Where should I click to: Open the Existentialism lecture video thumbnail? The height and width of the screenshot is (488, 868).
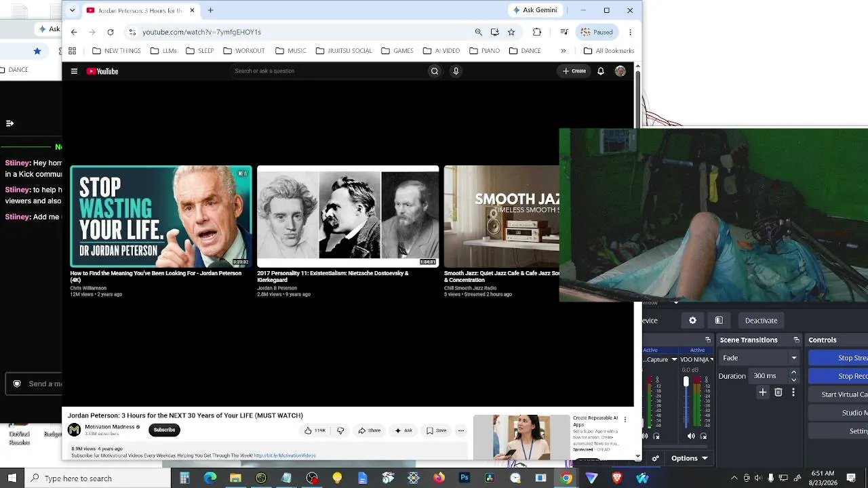pos(348,216)
